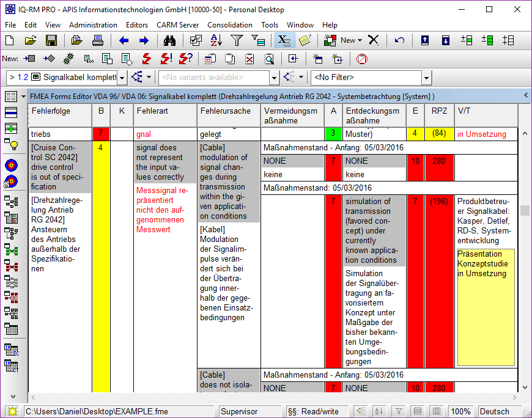The height and width of the screenshot is (418, 532).
Task: Click the Fehlerfolge column header
Action: (60, 116)
